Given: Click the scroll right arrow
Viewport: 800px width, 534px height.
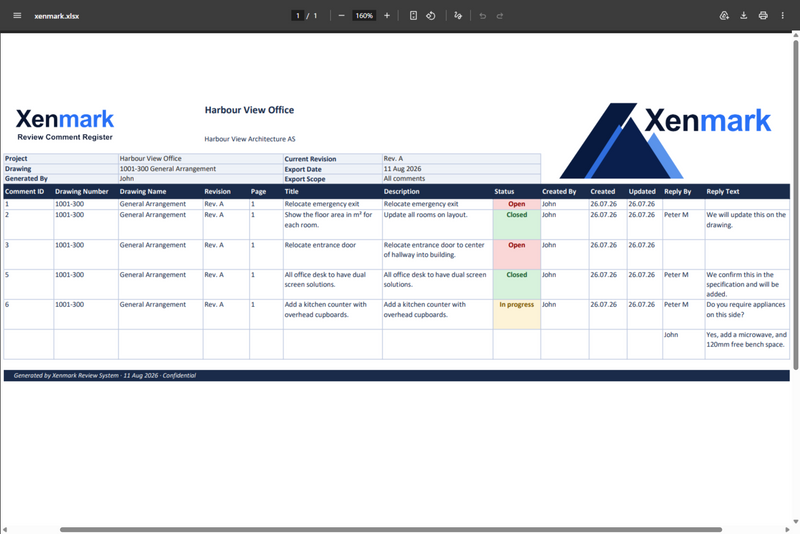Looking at the screenshot, I should 787,529.
